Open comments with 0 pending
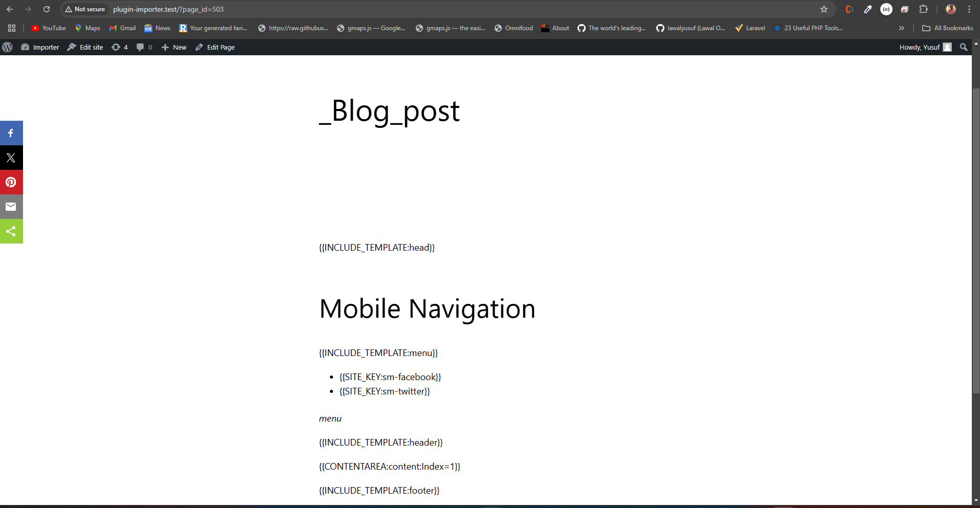 [x=144, y=47]
